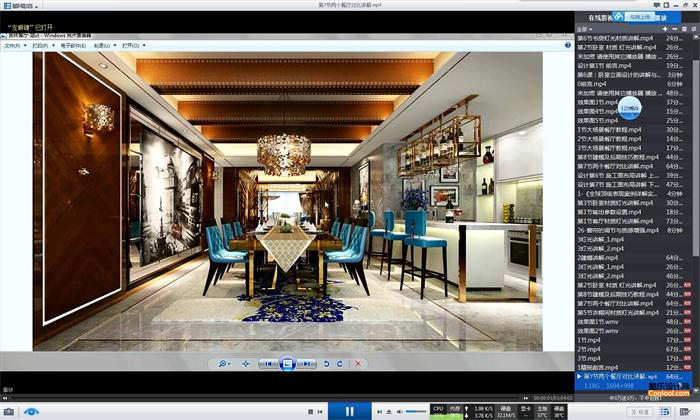The height and width of the screenshot is (420, 700).
Task: Take a snapshot with the camera icon
Action: click(x=8, y=411)
